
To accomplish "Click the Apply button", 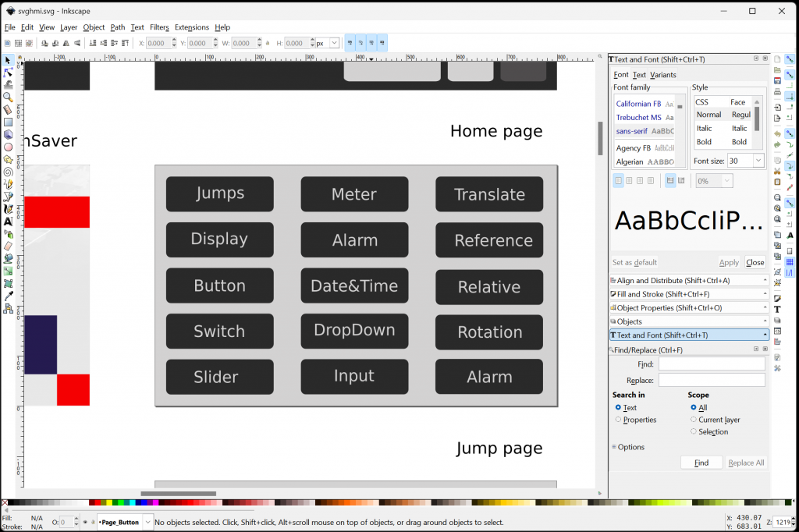I will tap(729, 262).
